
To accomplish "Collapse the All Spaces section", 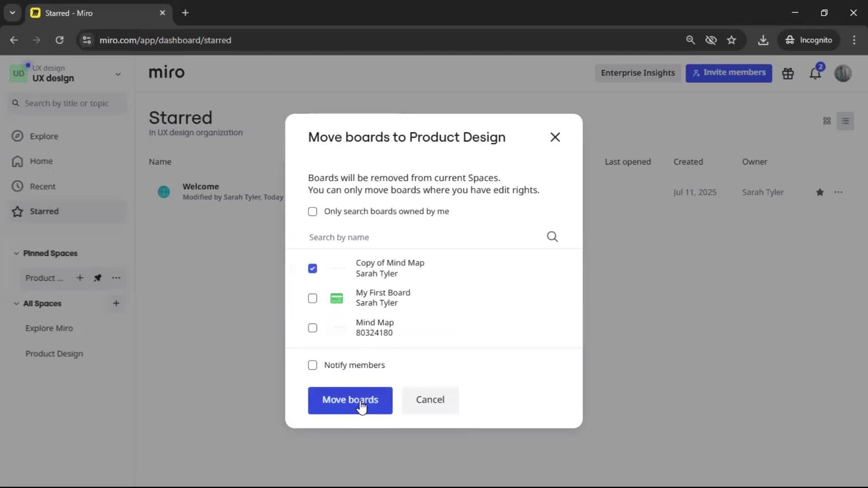I will click(16, 304).
